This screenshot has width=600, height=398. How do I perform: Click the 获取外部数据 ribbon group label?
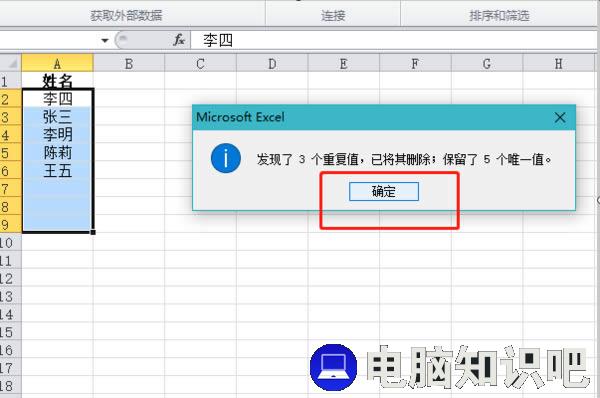pyautogui.click(x=126, y=16)
